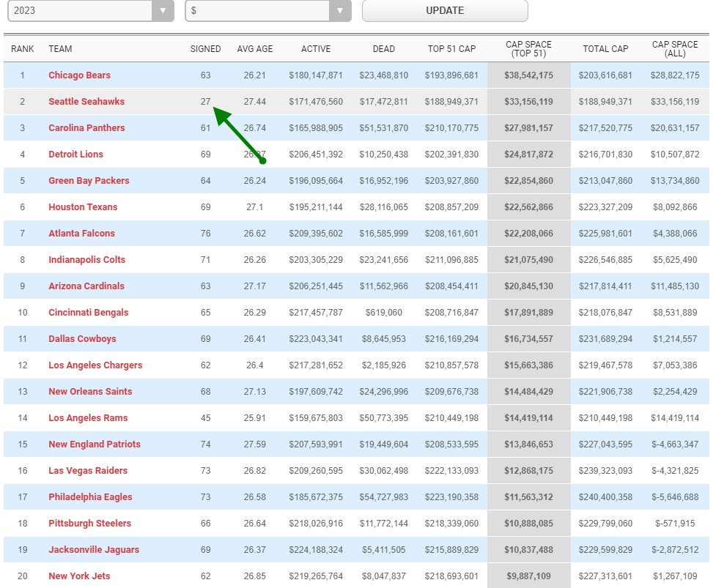The width and height of the screenshot is (713, 588).
Task: Expand the $ currency dropdown arrow
Action: coord(340,10)
